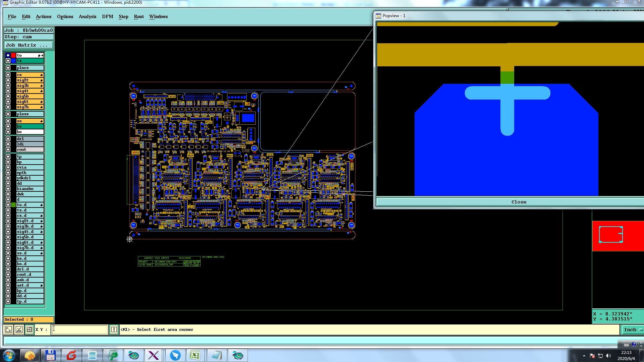Open the Inch units dropdown
Image resolution: width=644 pixels, height=362 pixels.
(x=632, y=329)
